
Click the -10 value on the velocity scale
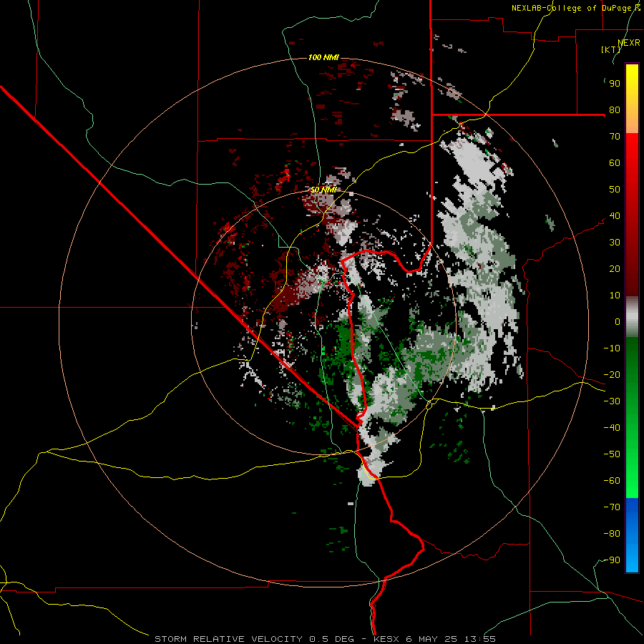point(612,348)
